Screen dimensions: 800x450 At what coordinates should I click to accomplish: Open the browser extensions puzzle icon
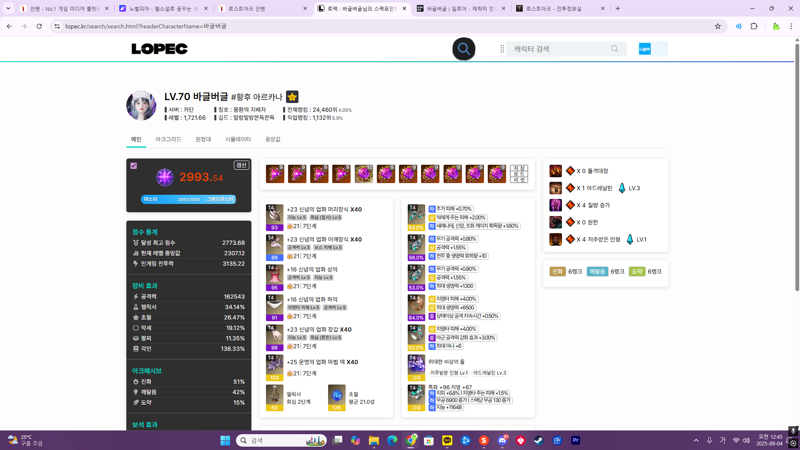pyautogui.click(x=754, y=26)
